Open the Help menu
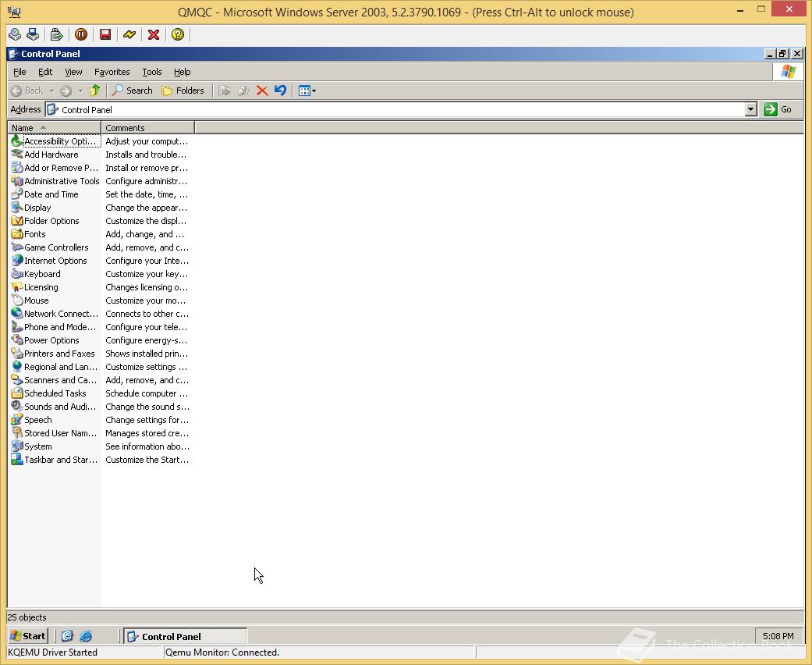812x665 pixels. point(182,72)
